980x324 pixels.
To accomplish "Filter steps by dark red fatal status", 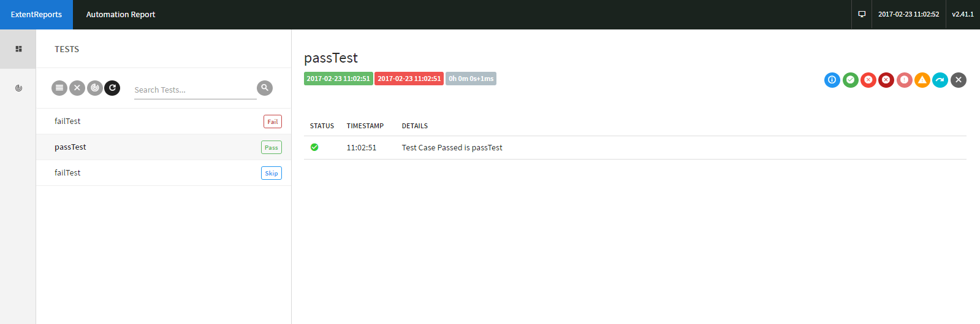I will pos(886,80).
